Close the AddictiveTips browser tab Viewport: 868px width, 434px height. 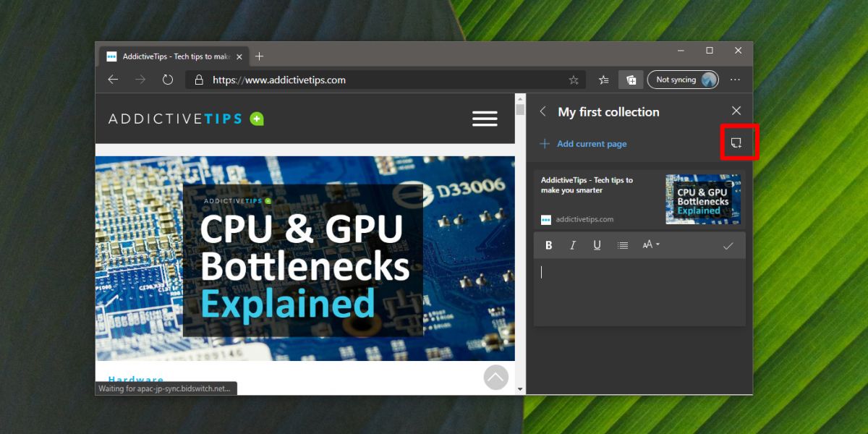point(239,56)
